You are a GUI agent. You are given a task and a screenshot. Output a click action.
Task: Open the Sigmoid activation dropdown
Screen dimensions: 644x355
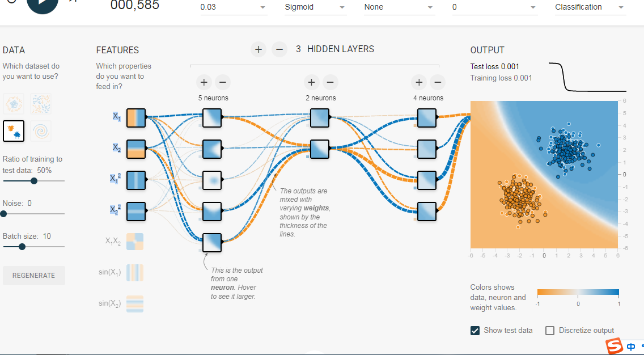(x=316, y=7)
